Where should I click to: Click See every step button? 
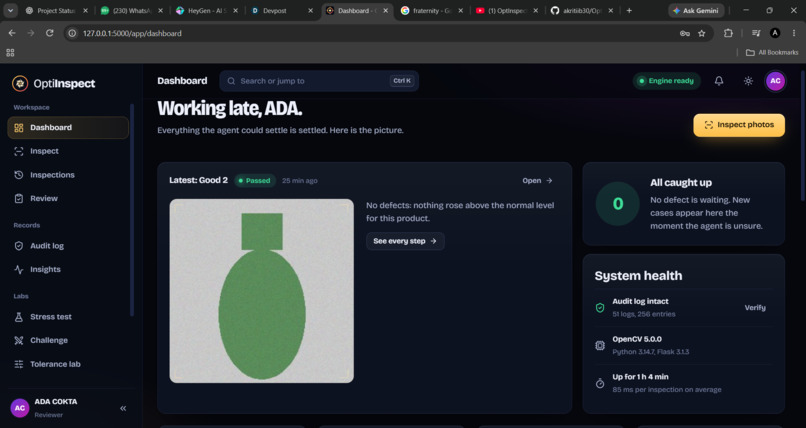(x=405, y=241)
